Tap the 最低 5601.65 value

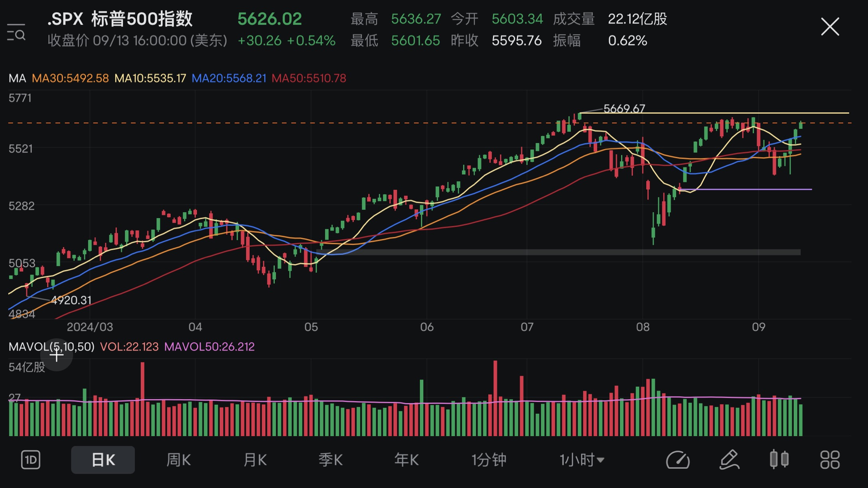416,41
